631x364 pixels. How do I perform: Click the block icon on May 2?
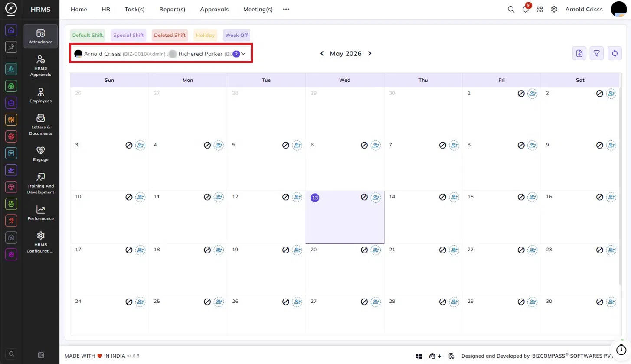tap(599, 93)
